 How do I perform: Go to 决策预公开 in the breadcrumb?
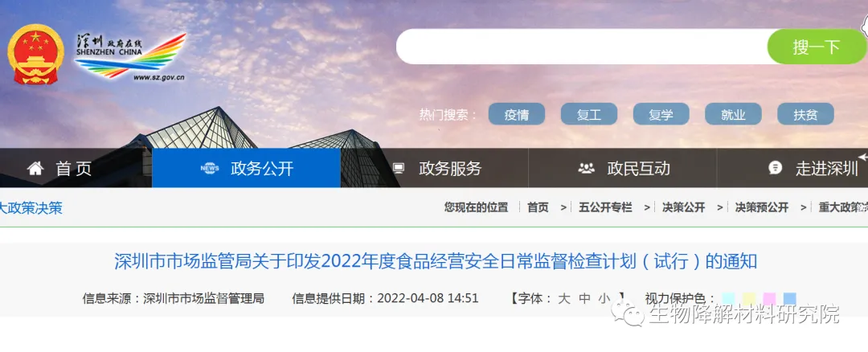(762, 207)
